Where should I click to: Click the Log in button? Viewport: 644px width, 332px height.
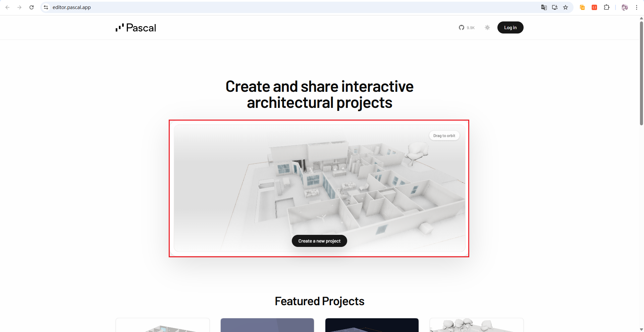[510, 28]
